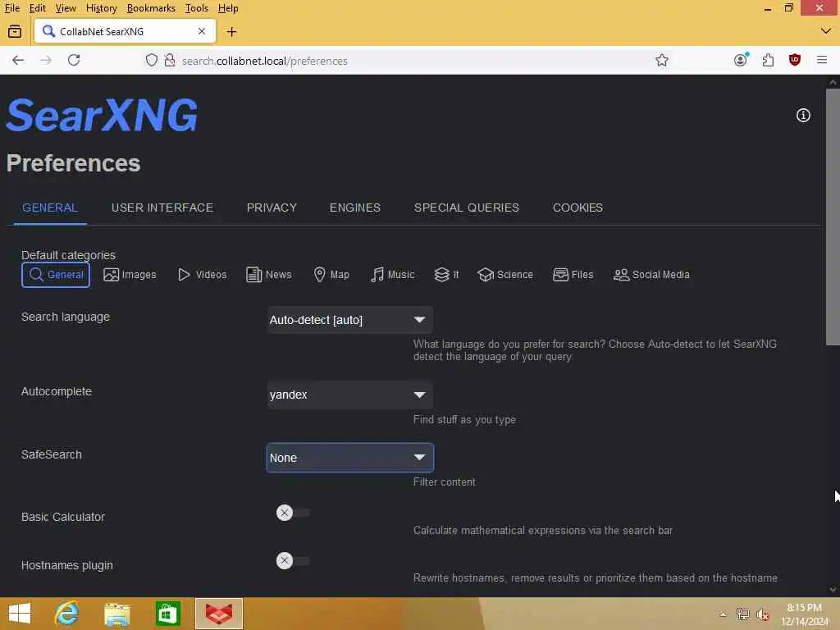
Task: Select the General default category
Action: pos(56,275)
